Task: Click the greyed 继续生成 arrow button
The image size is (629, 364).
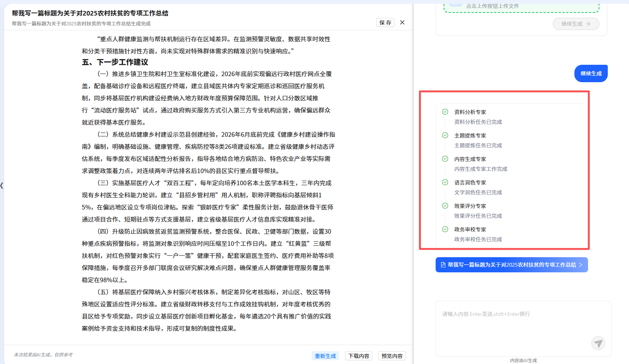Action: click(576, 24)
